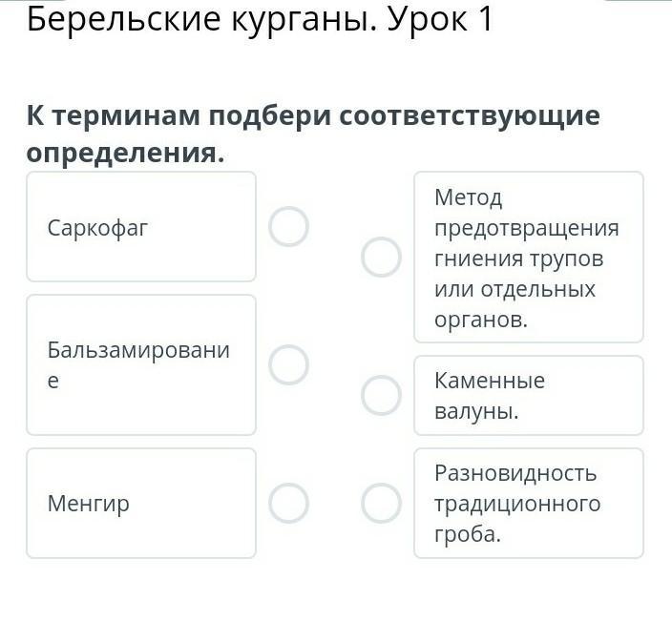Select the connector circle next to Менгир

point(288,503)
